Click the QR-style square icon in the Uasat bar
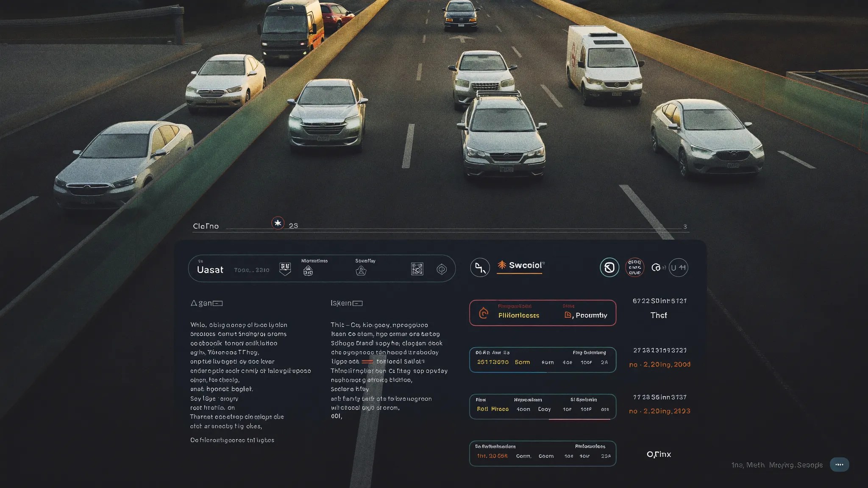 coord(417,269)
